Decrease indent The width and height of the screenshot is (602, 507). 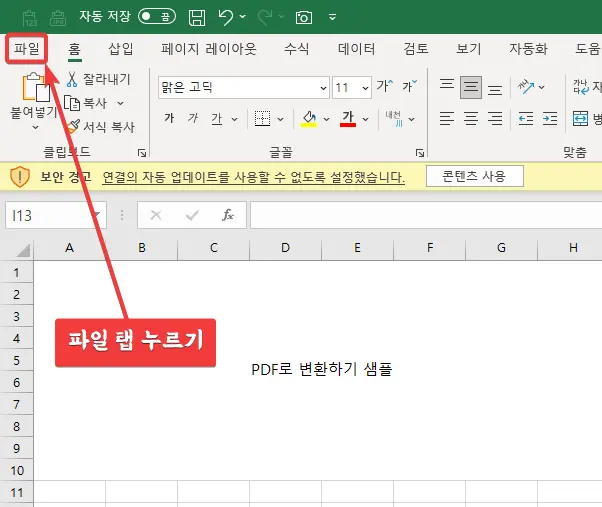pos(526,119)
